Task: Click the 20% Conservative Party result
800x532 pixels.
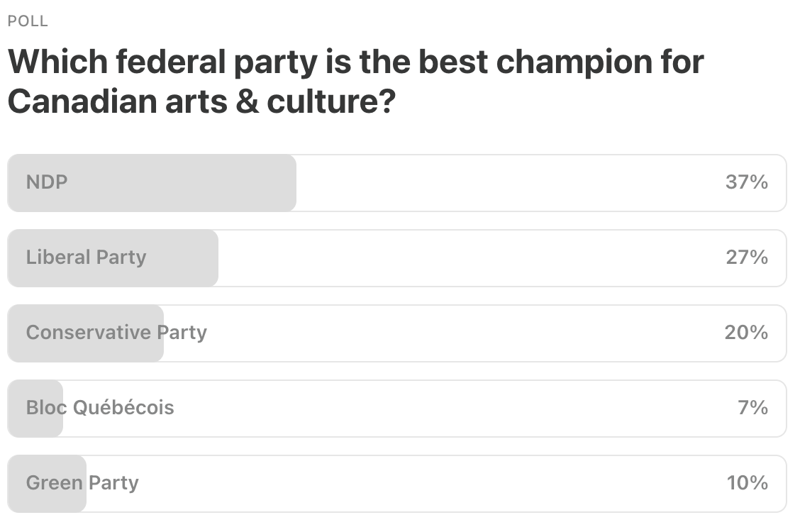Action: coord(746,333)
